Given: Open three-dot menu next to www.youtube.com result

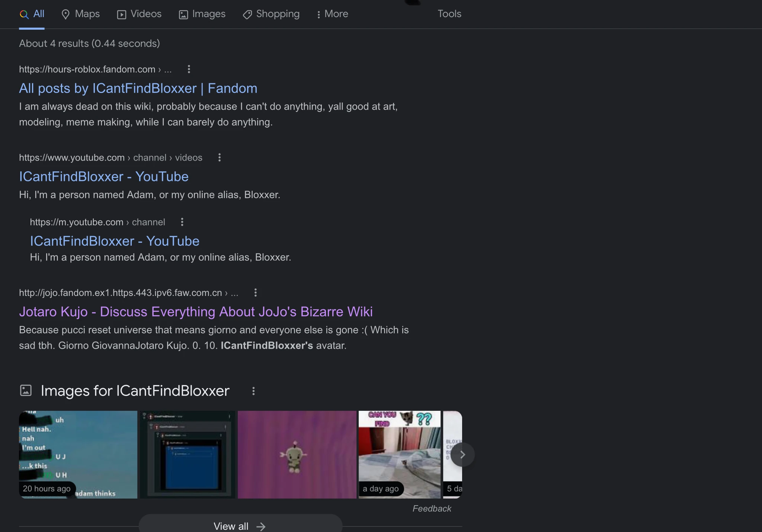Looking at the screenshot, I should point(220,158).
